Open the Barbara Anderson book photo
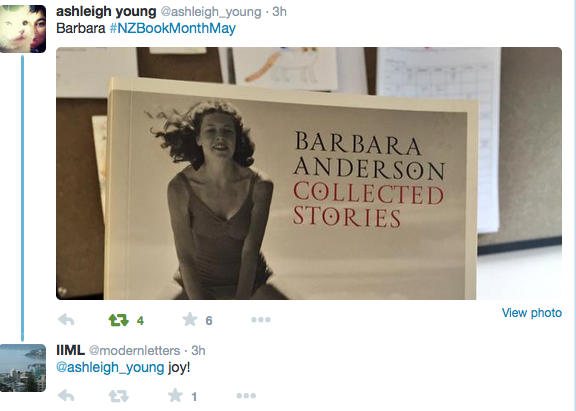Screen dimensions: 576x411 point(309,173)
